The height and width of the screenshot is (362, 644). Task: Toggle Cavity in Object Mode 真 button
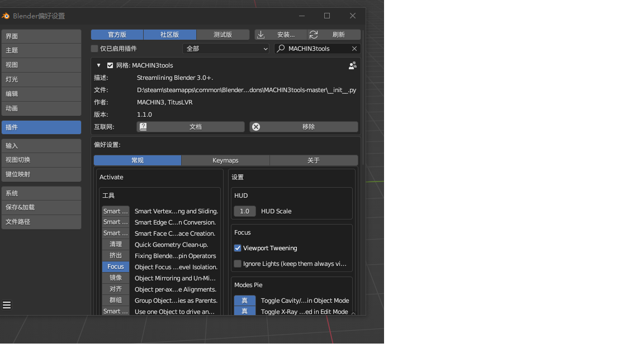point(245,301)
